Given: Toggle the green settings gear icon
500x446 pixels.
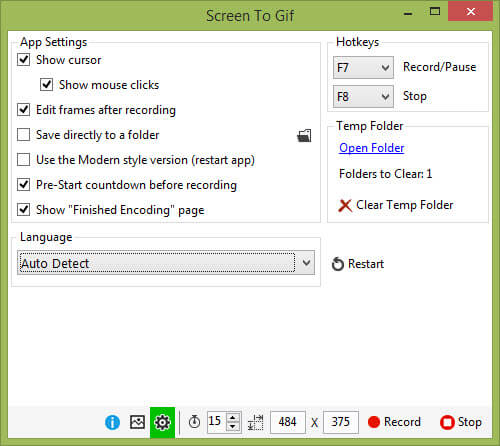Looking at the screenshot, I should click(x=162, y=422).
